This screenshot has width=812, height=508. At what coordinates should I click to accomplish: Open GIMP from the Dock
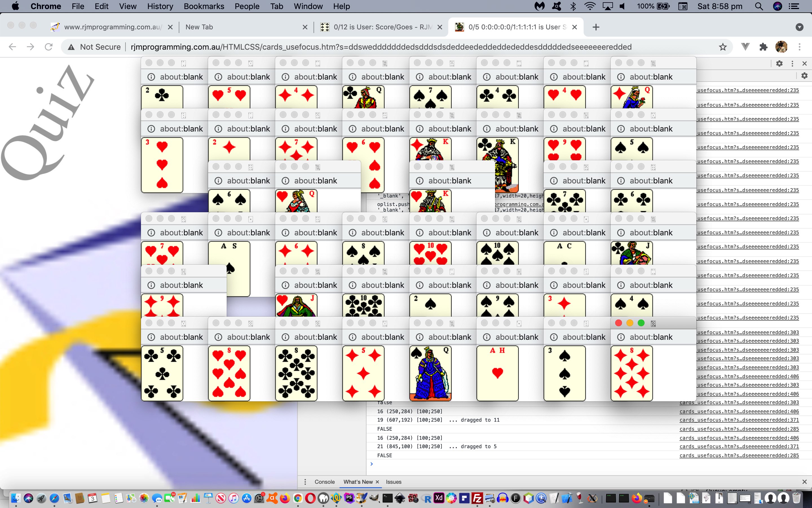coord(375,498)
